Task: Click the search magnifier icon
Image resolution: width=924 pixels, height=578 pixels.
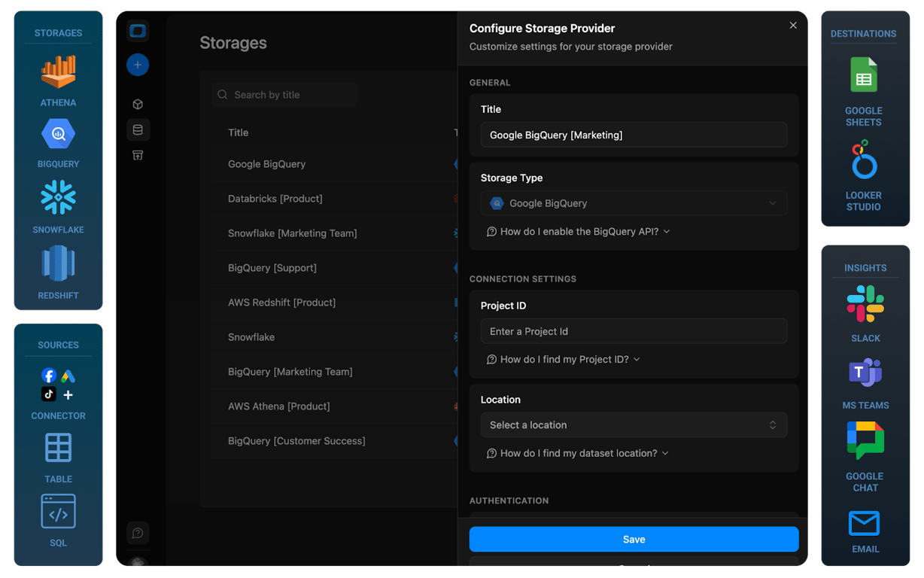Action: (x=223, y=95)
